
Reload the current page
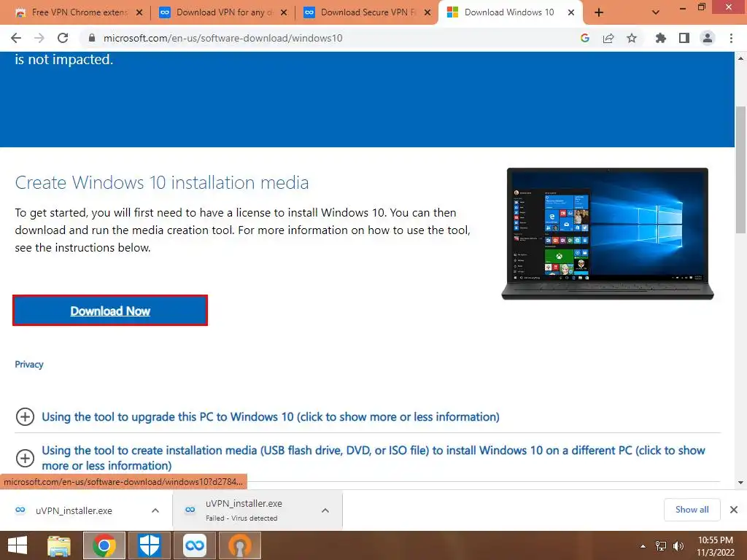63,38
